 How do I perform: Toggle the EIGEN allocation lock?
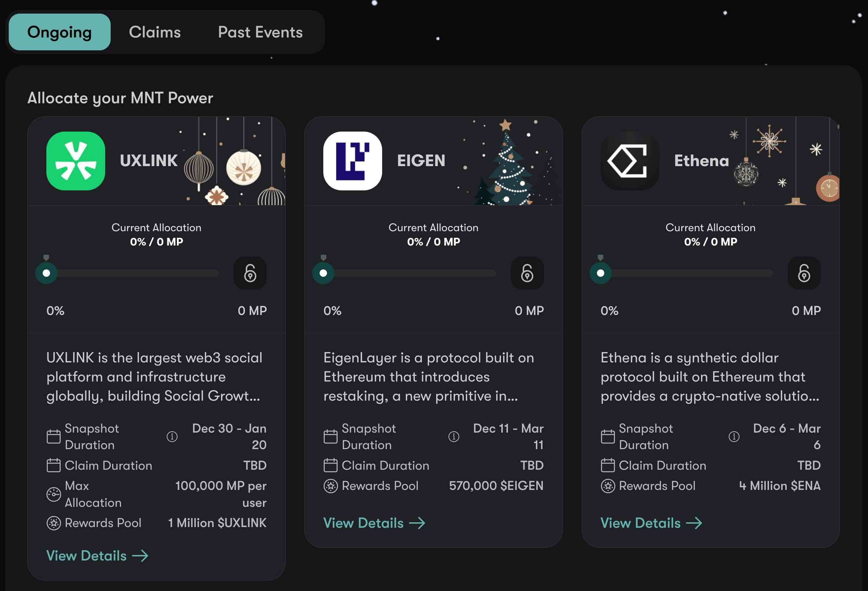pyautogui.click(x=527, y=273)
